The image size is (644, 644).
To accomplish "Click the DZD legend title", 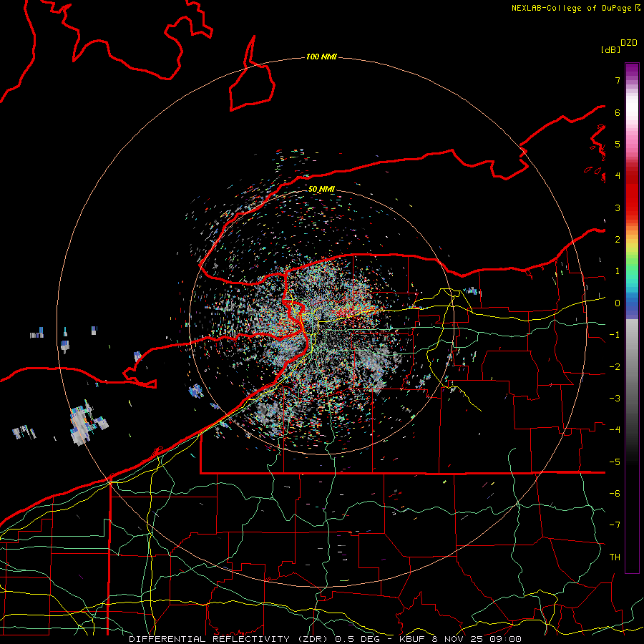I will (629, 43).
